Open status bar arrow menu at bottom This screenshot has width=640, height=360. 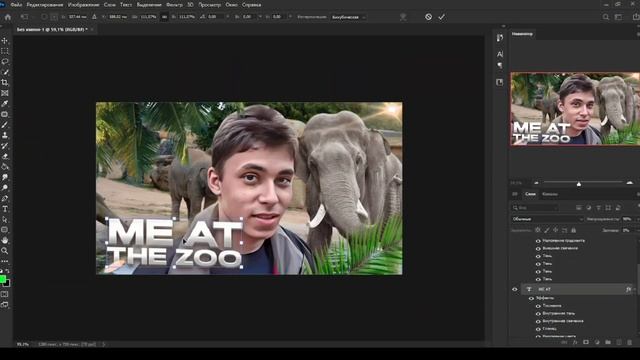point(104,344)
